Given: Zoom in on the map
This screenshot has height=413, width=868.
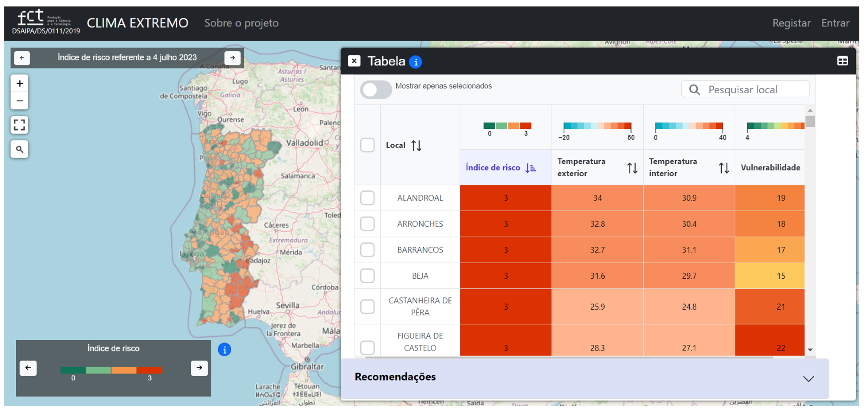Looking at the screenshot, I should tap(19, 83).
